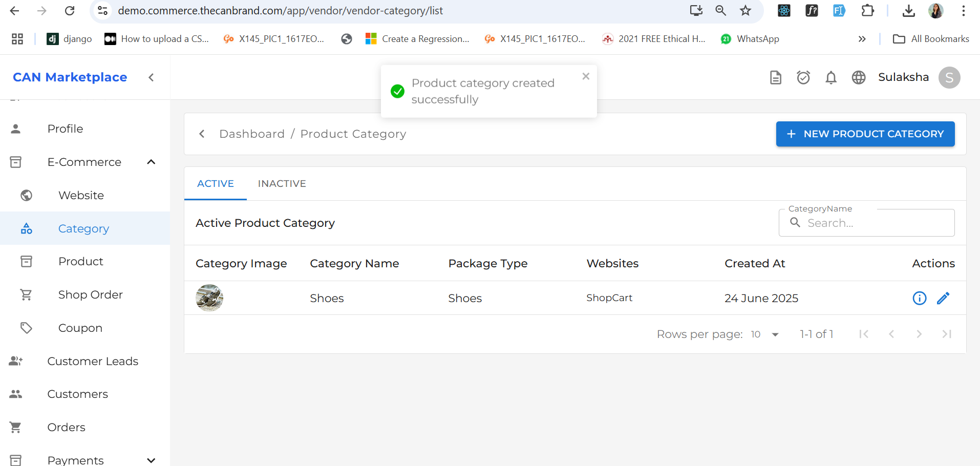Open Product in the sidebar
Viewport: 980px width, 466px height.
pos(85,261)
